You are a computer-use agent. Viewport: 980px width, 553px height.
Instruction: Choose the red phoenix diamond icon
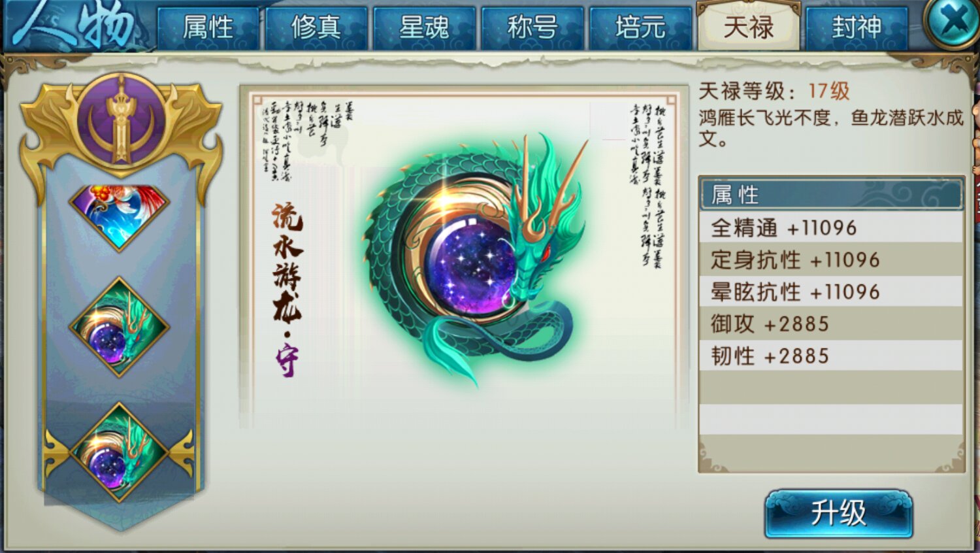[x=120, y=216]
